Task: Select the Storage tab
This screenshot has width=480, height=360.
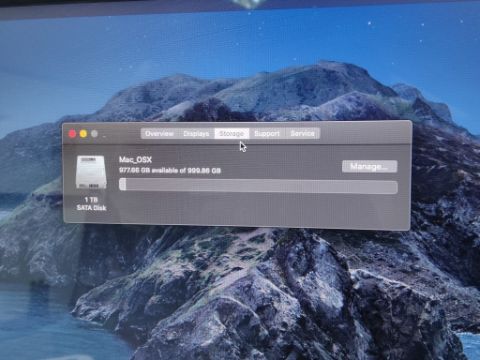Action: [232, 134]
